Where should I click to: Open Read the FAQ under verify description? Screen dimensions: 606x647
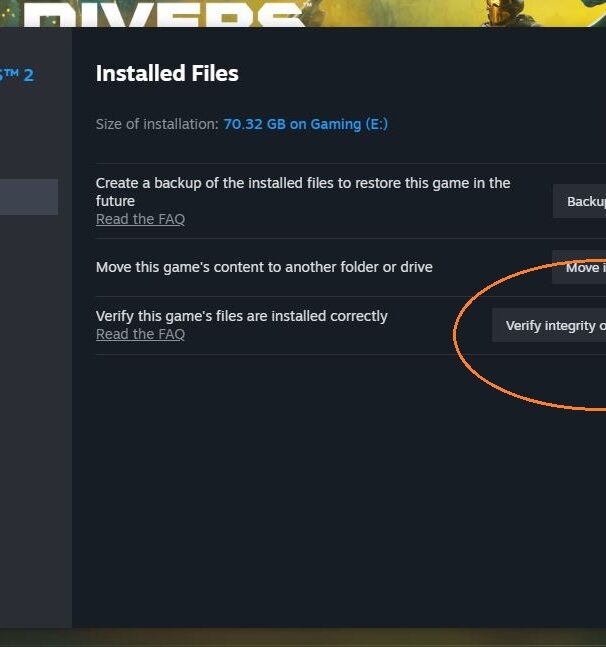tap(140, 334)
